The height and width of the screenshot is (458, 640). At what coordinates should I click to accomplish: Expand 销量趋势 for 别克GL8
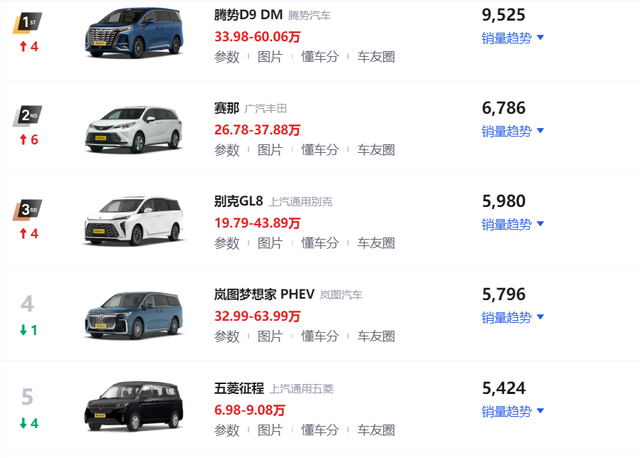point(513,224)
